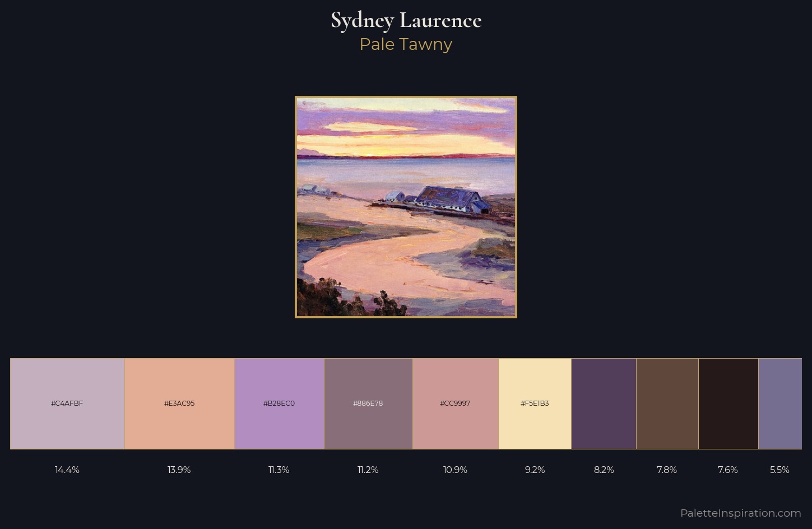Select the #886E78 color swatch
Screen dimensions: 812x529
[x=368, y=403]
